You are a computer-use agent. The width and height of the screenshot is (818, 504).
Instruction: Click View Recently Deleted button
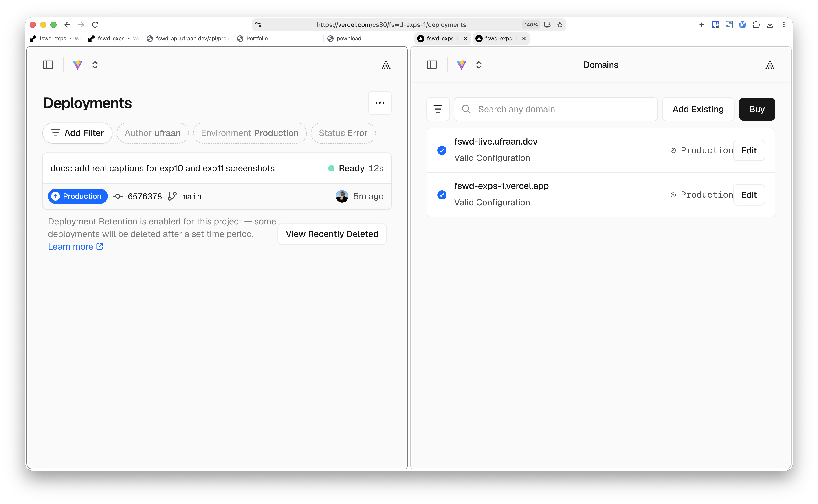[332, 234]
